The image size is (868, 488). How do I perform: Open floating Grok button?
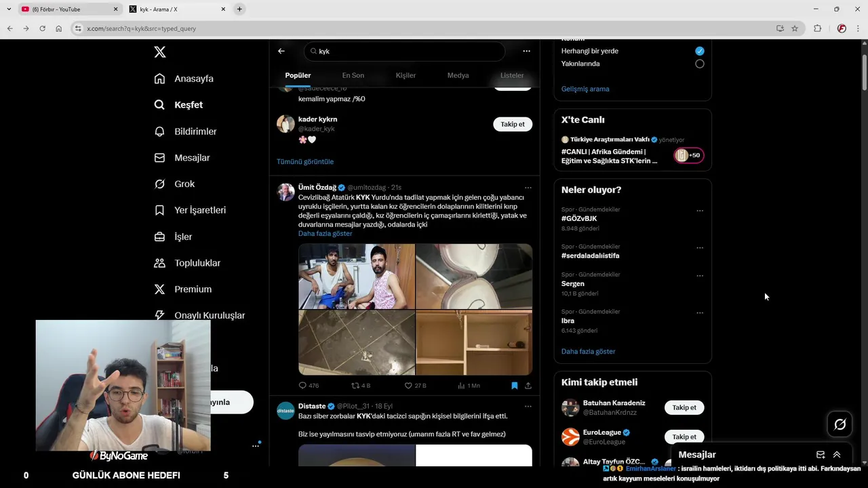click(x=840, y=424)
